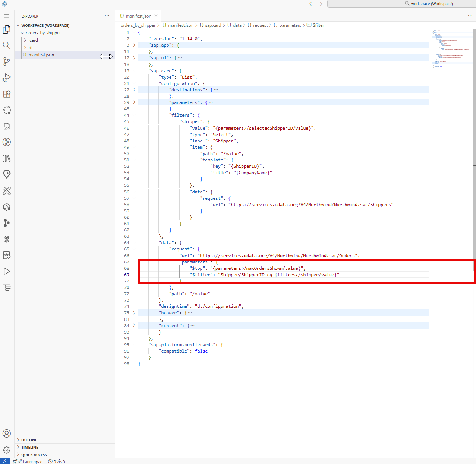
Task: Open the Northwind Shippers URL link
Action: coord(311,205)
